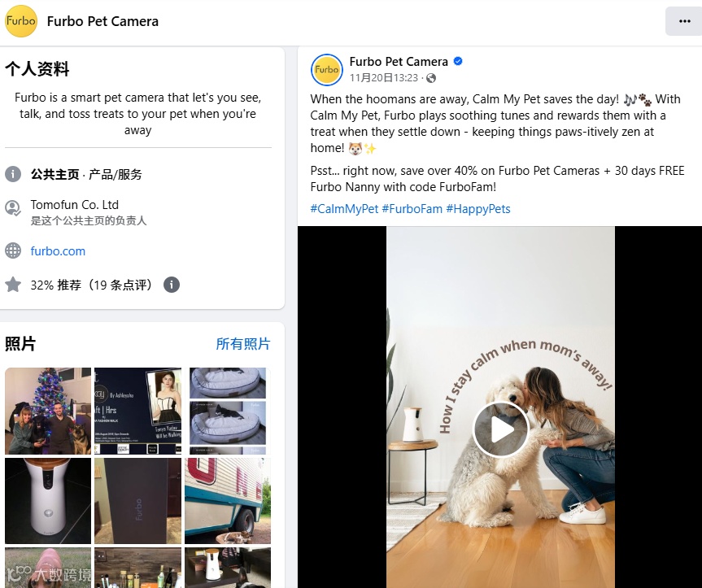Open the dog bed camera footage thumbnail
This screenshot has height=588, width=702.
tap(228, 411)
